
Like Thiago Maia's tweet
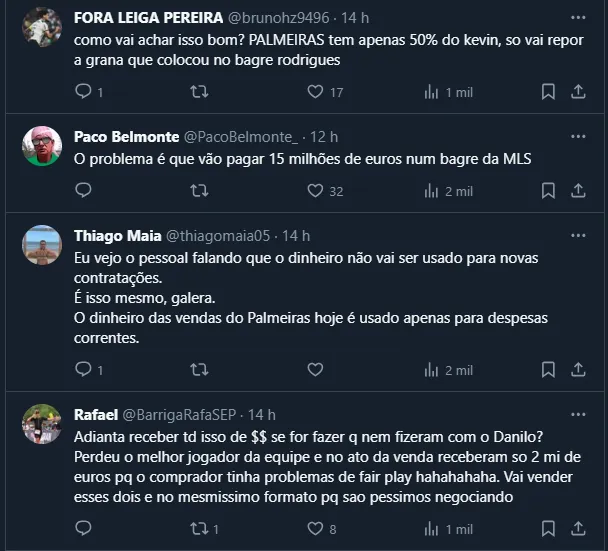(315, 369)
